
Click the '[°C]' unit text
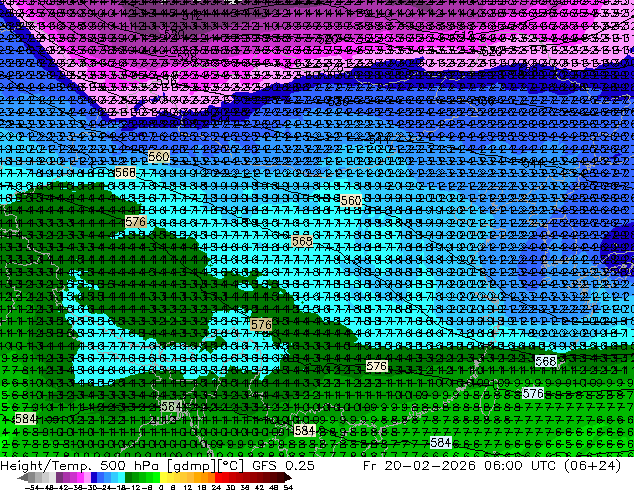click(x=229, y=466)
